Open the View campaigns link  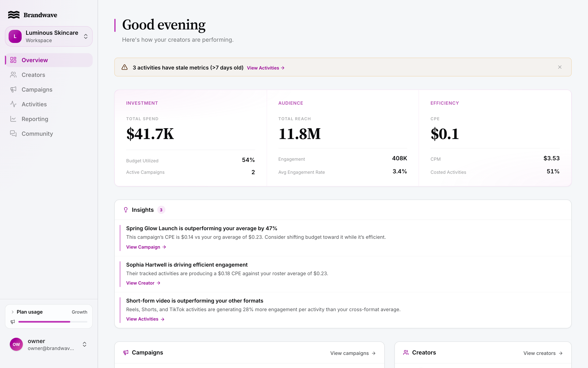pyautogui.click(x=353, y=353)
